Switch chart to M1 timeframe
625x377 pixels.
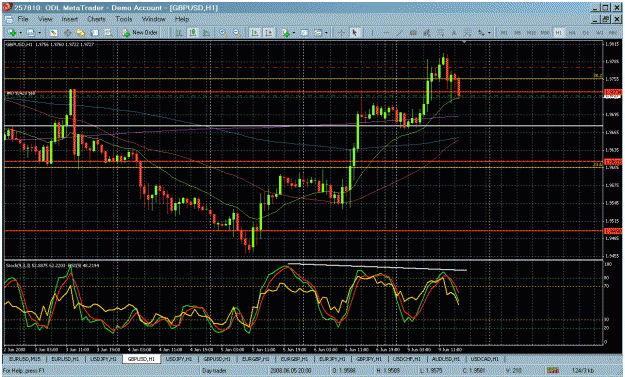(x=504, y=33)
